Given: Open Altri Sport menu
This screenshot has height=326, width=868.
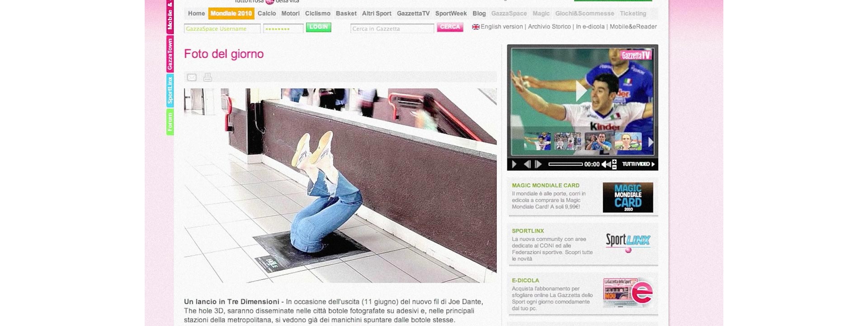Looking at the screenshot, I should [377, 14].
